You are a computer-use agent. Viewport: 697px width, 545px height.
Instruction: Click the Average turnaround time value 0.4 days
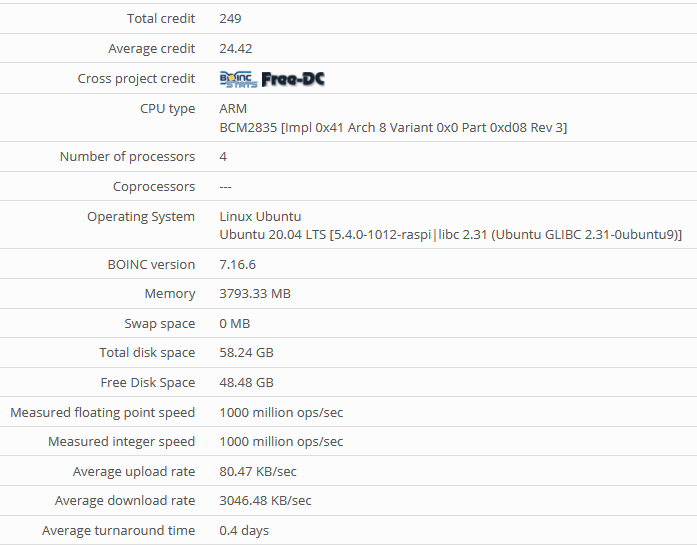(x=244, y=531)
